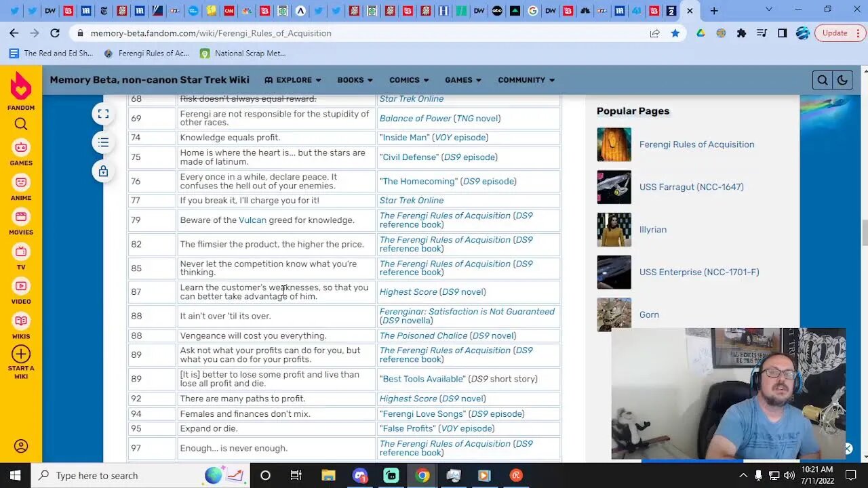Open the Movies section in Fandom sidebar
The image size is (868, 488).
point(21,222)
